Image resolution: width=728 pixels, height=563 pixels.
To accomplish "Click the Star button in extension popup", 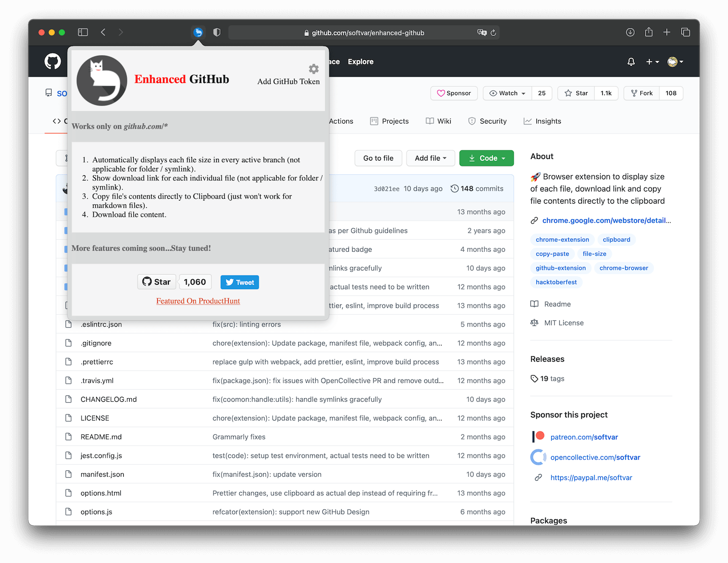I will tap(157, 282).
